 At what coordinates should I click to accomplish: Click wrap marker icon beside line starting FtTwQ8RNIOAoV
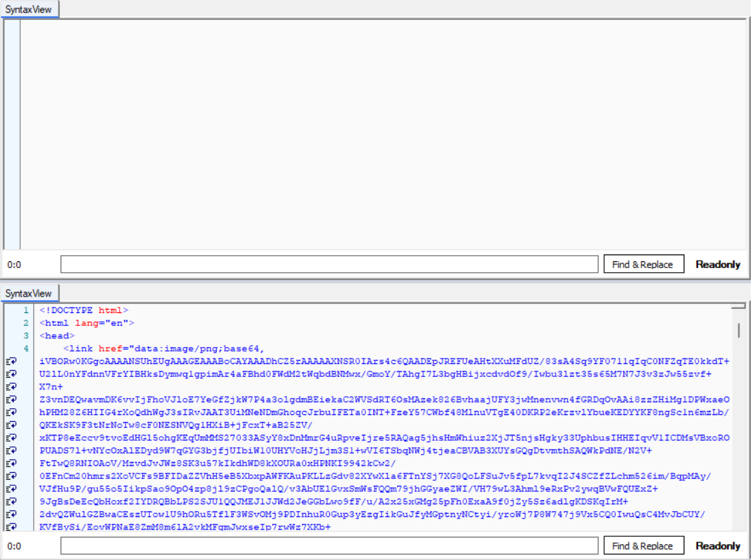pos(11,463)
